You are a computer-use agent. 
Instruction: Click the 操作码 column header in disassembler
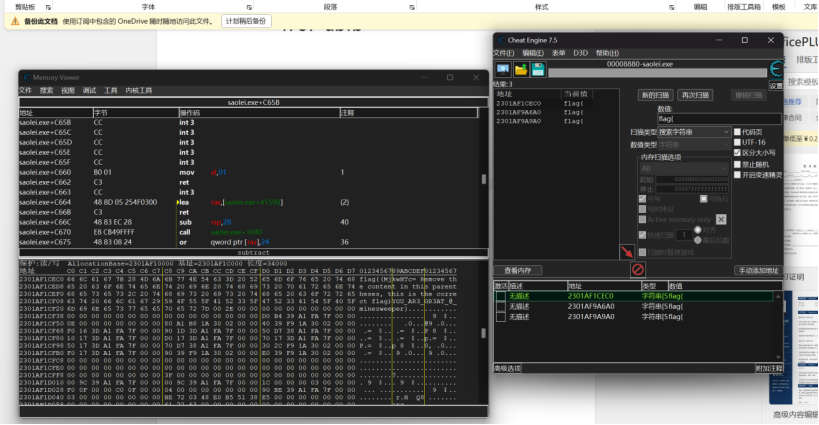pos(259,113)
